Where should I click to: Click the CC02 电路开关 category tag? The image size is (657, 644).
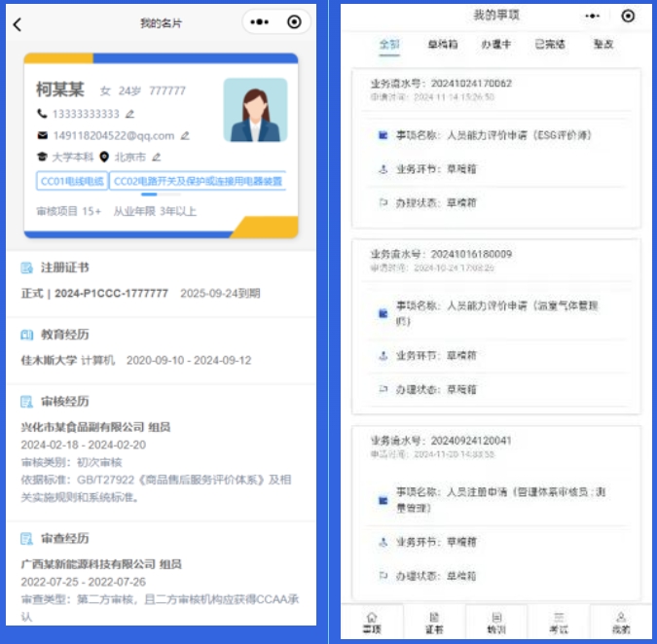coord(198,181)
